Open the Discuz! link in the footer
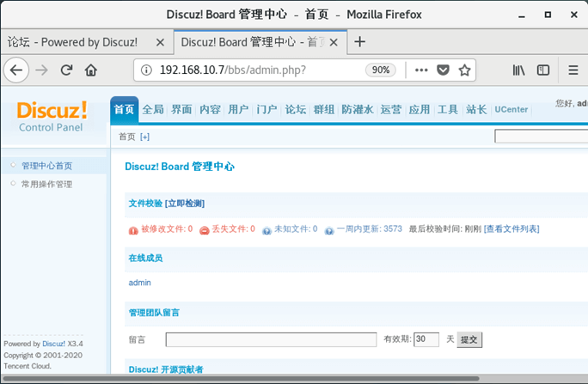 [x=53, y=344]
